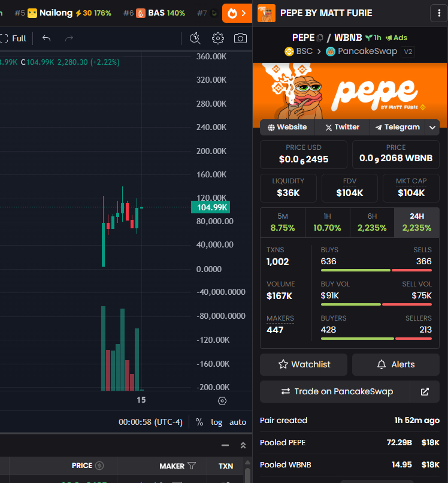
Task: Switch to the 24H timeframe tab
Action: (x=417, y=222)
